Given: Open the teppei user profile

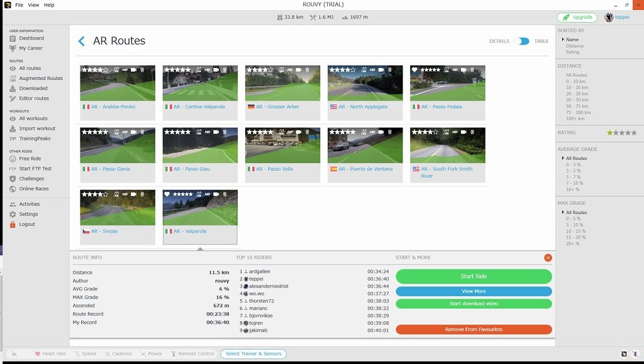Looking at the screenshot, I should 617,17.
